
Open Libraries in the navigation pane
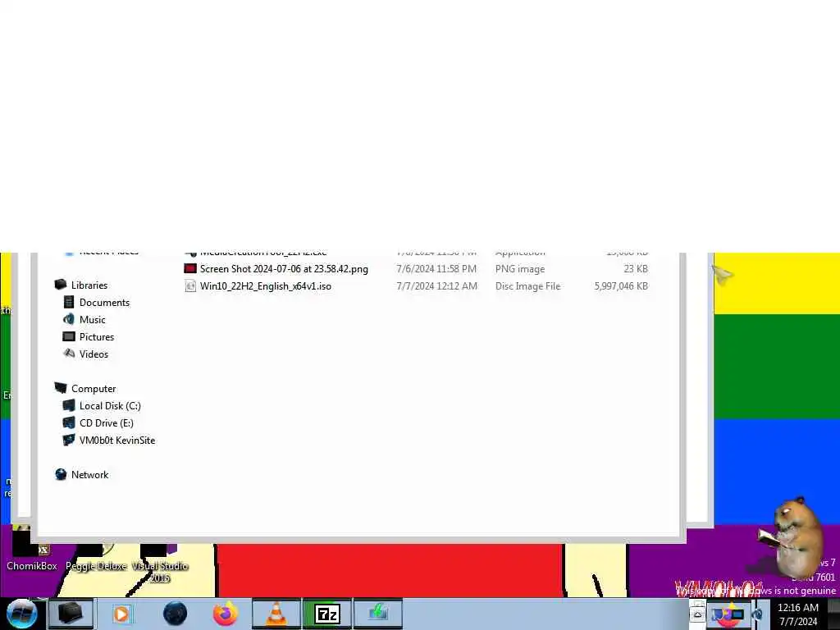(x=89, y=285)
